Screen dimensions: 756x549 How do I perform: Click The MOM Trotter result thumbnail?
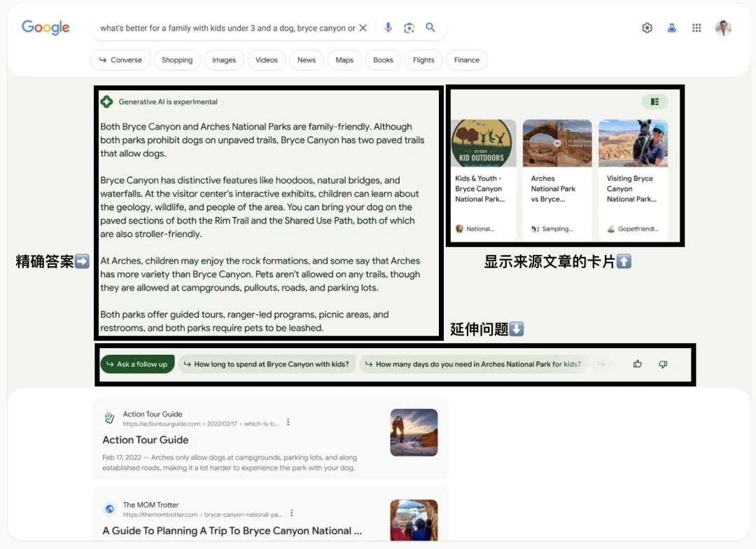[x=414, y=520]
